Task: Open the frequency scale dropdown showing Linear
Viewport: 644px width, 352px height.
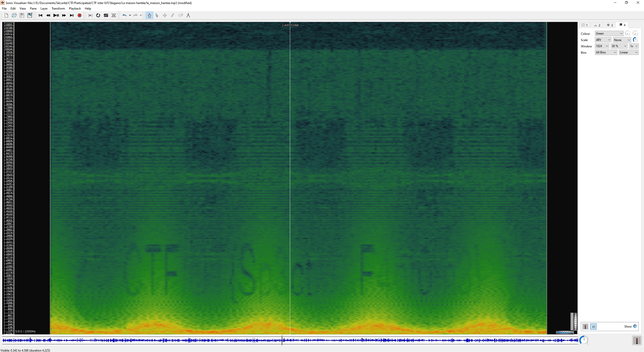Action: click(629, 52)
